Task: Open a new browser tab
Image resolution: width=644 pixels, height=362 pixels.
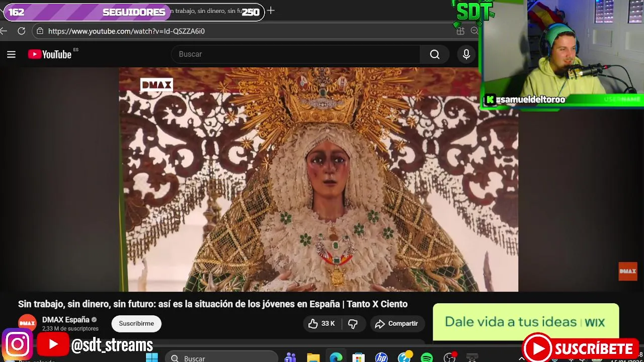Action: coord(271,11)
